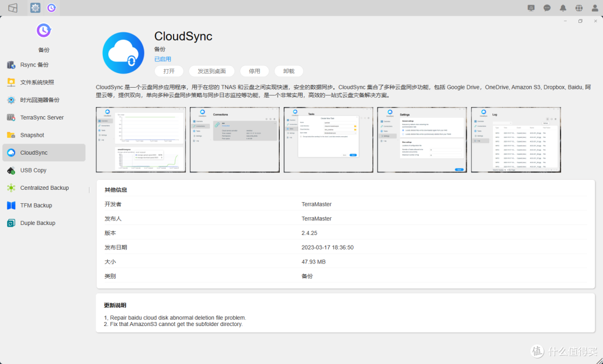Click the Centralized Backup green icon

(x=11, y=188)
